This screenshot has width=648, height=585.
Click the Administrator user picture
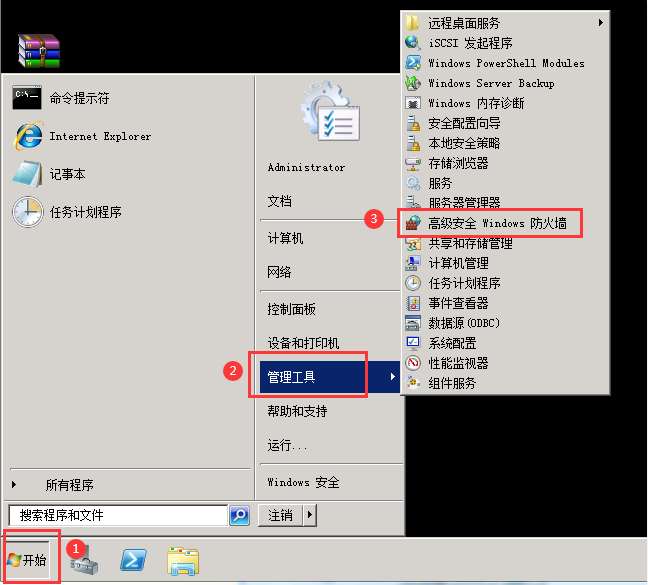click(x=331, y=112)
